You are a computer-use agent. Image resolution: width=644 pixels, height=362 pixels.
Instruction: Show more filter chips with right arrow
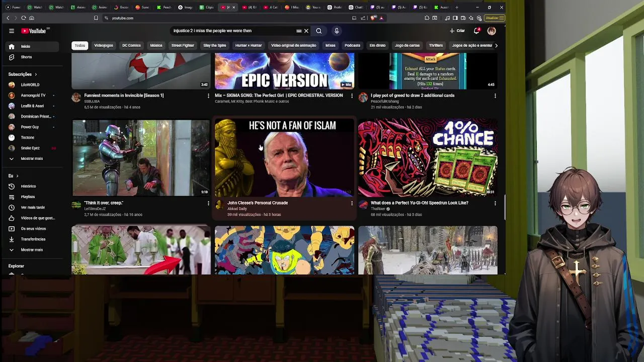(x=496, y=45)
